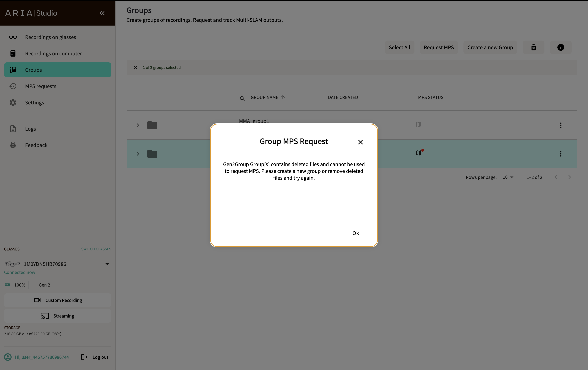Click Ok in the dialog
This screenshot has height=370, width=588.
356,233
